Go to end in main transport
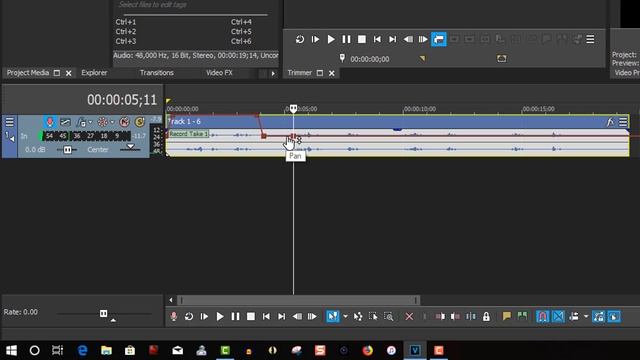The image size is (640, 360). pyautogui.click(x=282, y=316)
